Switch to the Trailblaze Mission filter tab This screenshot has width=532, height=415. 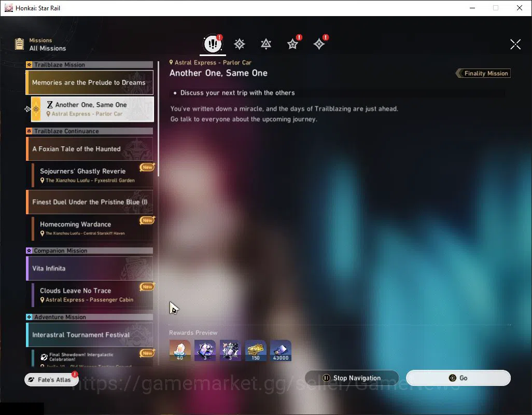[239, 44]
